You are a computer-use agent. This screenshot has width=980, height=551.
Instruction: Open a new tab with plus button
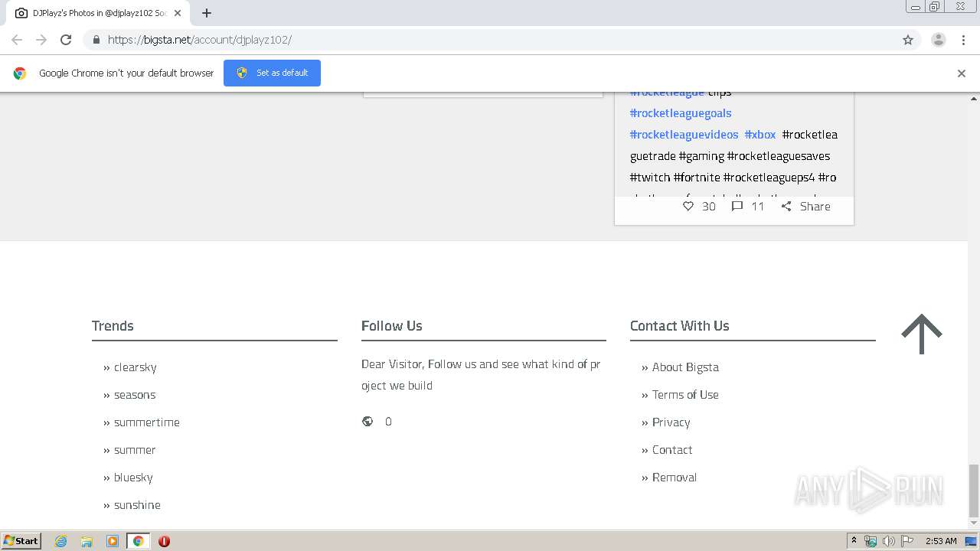click(207, 13)
